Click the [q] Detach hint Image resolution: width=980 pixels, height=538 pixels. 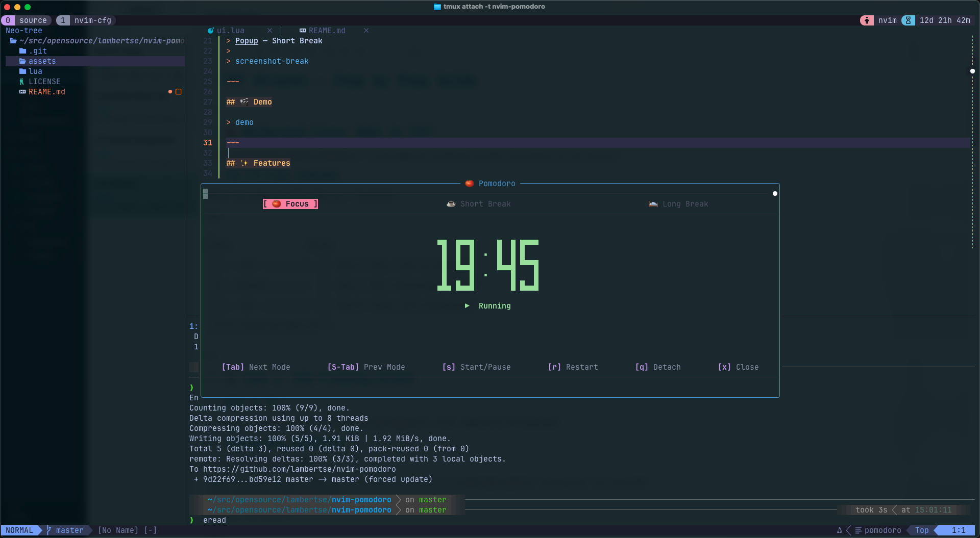pyautogui.click(x=658, y=367)
